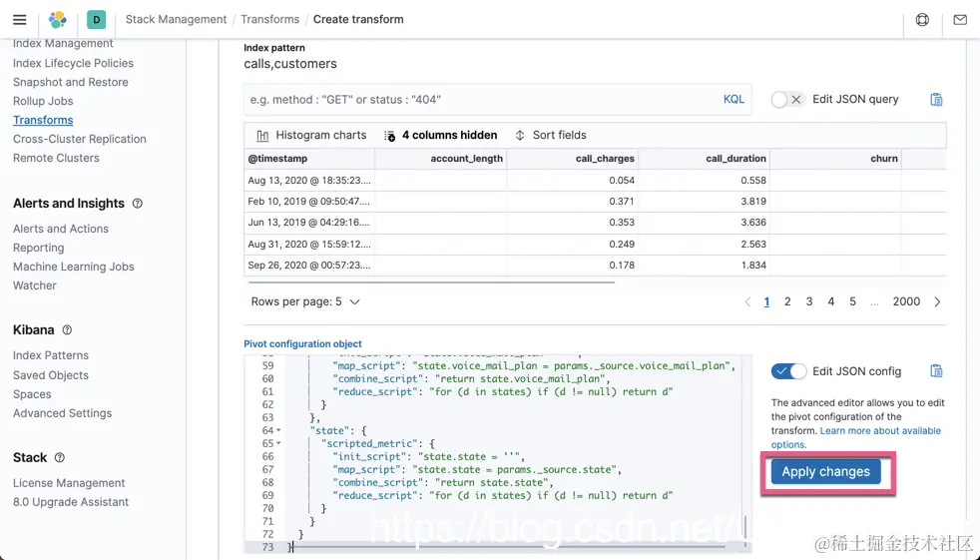Collapse the scripted_metric fold arrow on line 65
This screenshot has height=560, width=980.
point(277,443)
